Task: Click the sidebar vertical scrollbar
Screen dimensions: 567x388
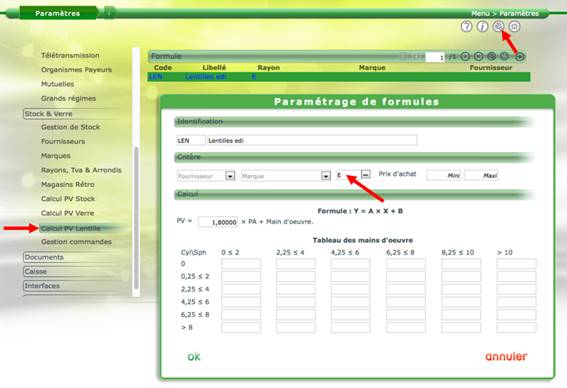Action: pyautogui.click(x=136, y=218)
